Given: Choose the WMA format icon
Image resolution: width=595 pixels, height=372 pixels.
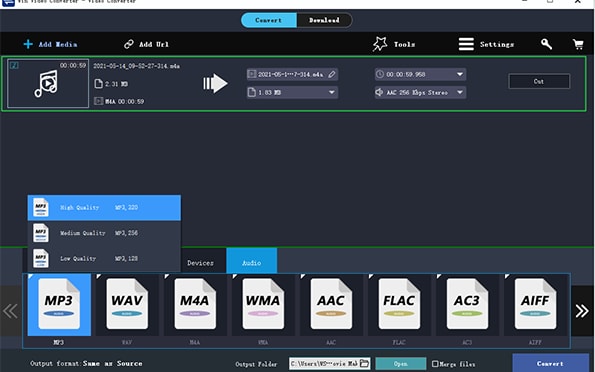Looking at the screenshot, I should 263,305.
